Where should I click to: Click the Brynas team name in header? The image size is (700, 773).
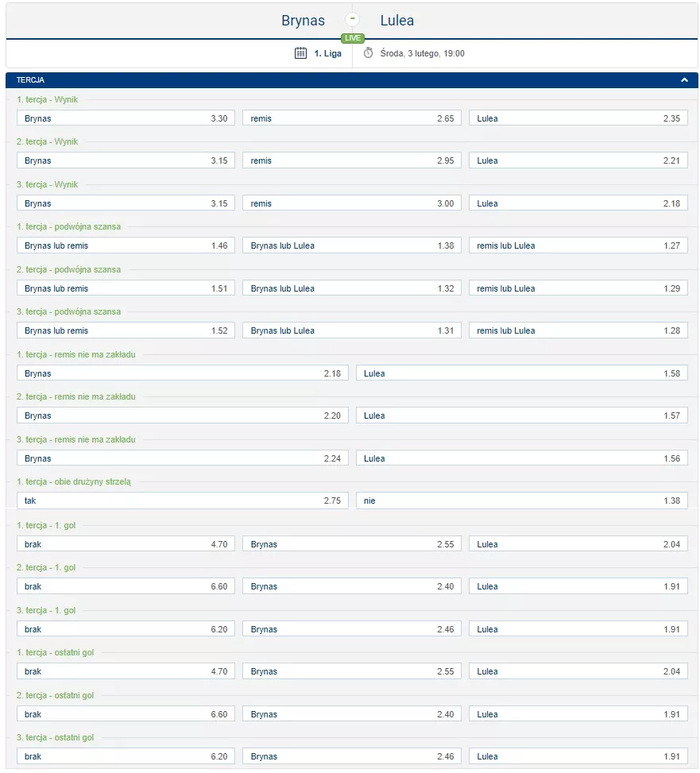coord(303,21)
